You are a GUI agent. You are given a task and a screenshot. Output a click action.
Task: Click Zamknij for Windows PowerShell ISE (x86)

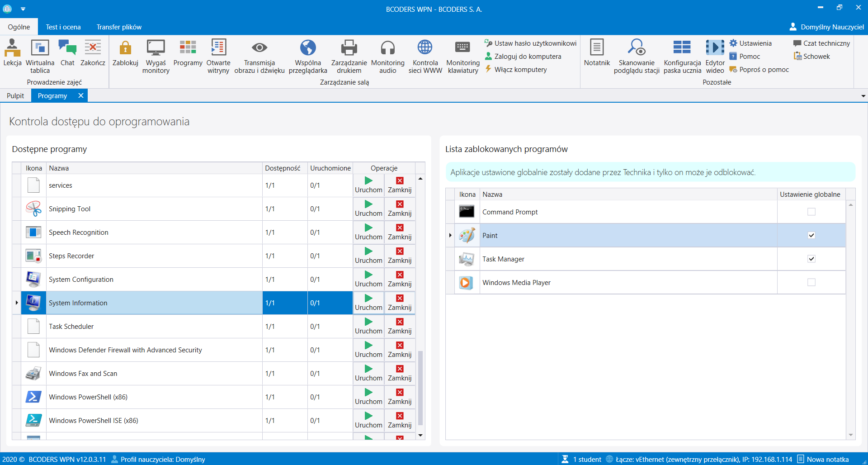click(400, 420)
